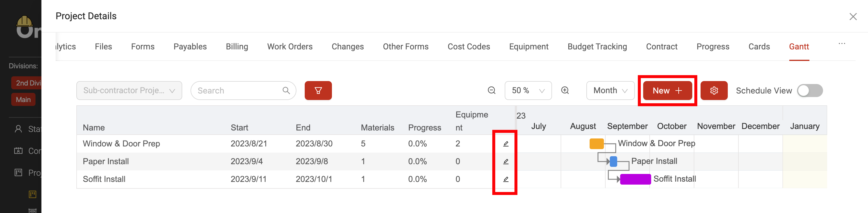
Task: Edit the Paper Install task row
Action: [x=505, y=162]
